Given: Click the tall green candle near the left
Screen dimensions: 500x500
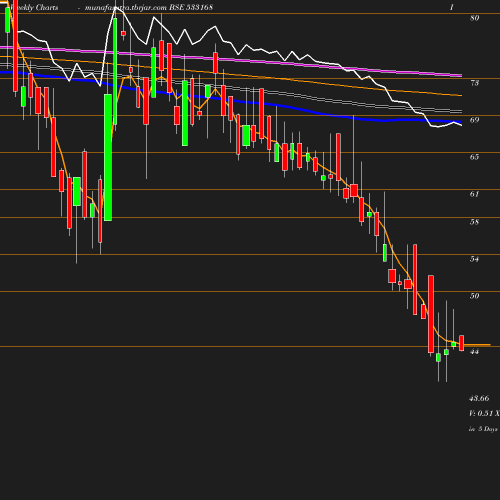Looking at the screenshot, I should (108, 157).
